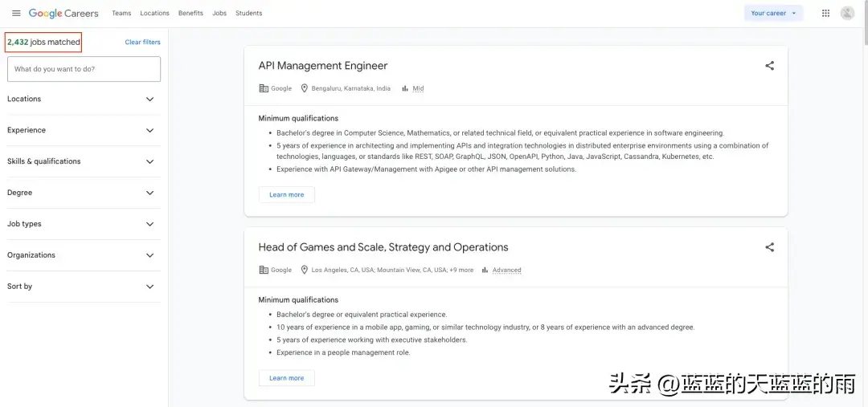
Task: Open the Google apps grid
Action: click(x=825, y=14)
